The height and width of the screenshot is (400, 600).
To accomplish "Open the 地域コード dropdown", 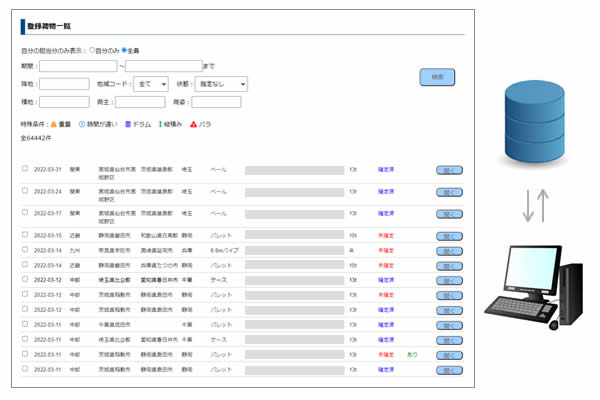I will click(152, 85).
